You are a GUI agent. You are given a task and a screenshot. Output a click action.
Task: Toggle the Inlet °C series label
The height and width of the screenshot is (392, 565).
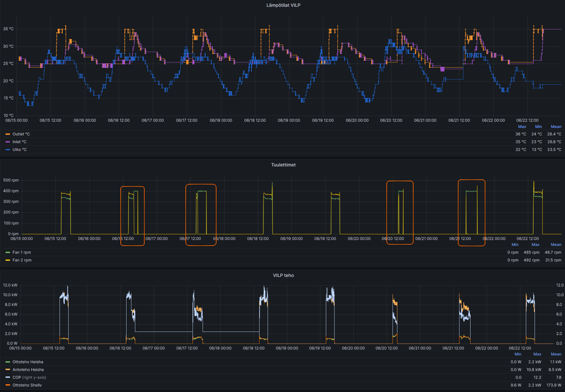(x=19, y=142)
